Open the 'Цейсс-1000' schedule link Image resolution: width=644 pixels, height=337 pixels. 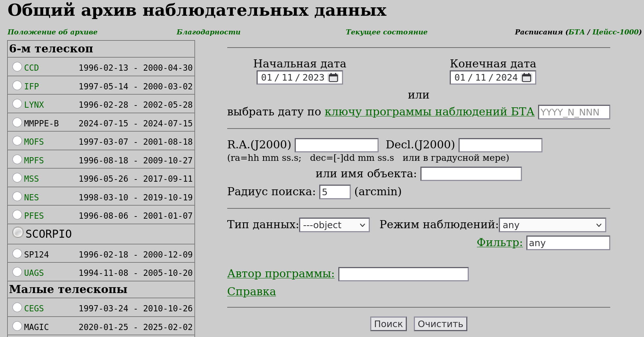click(615, 32)
